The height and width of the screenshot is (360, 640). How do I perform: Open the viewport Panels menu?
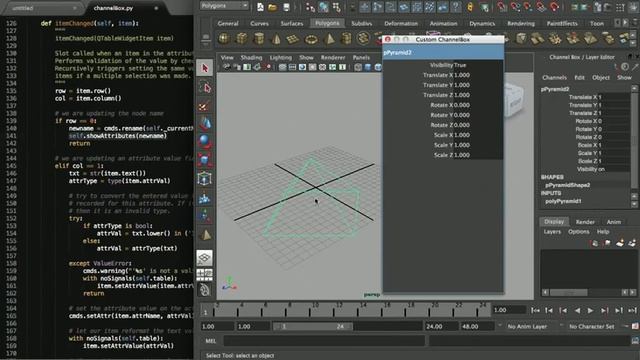[x=361, y=58]
